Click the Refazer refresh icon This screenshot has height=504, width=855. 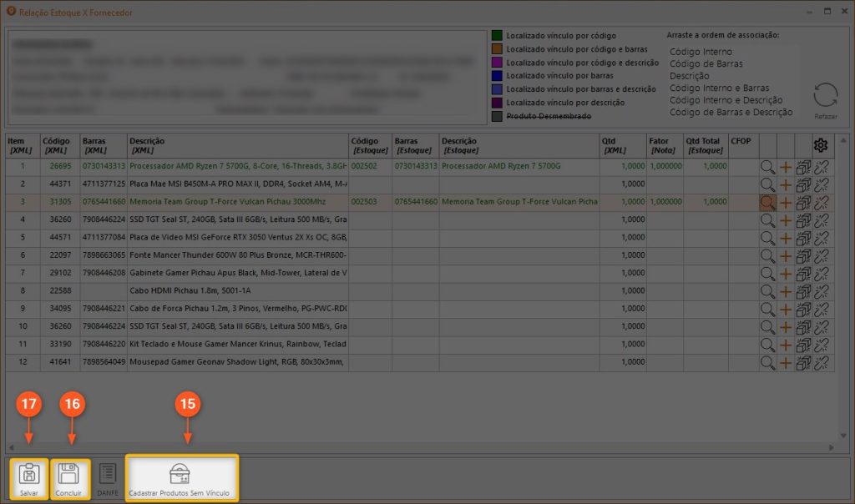tap(825, 96)
